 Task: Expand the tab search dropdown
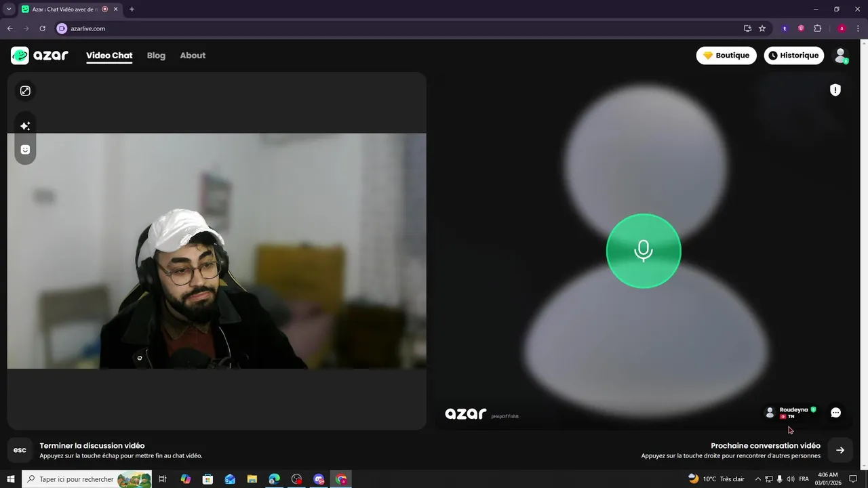(9, 9)
